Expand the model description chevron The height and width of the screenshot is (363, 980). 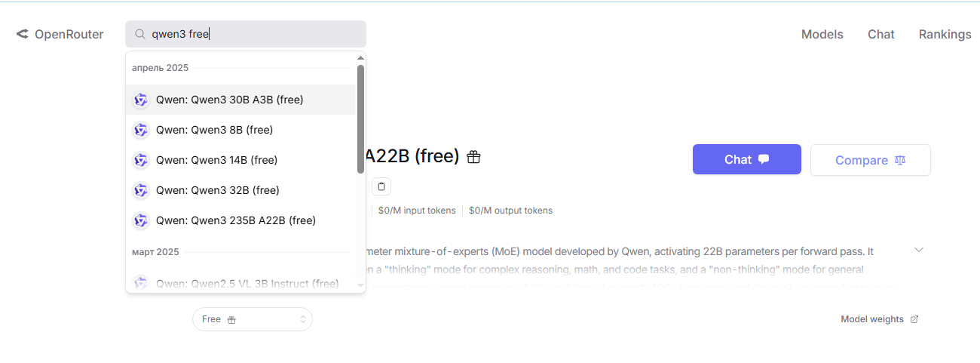pos(918,250)
